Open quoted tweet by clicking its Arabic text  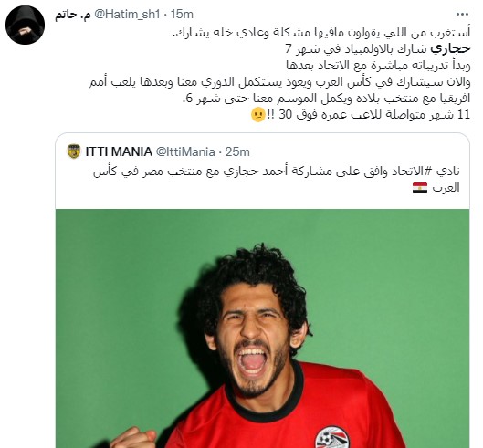[277, 179]
